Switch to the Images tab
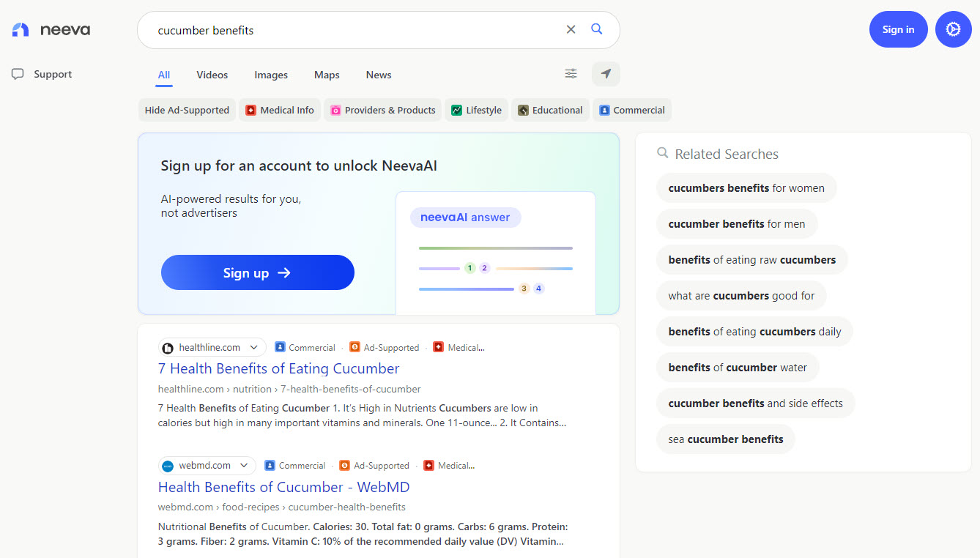 click(271, 75)
